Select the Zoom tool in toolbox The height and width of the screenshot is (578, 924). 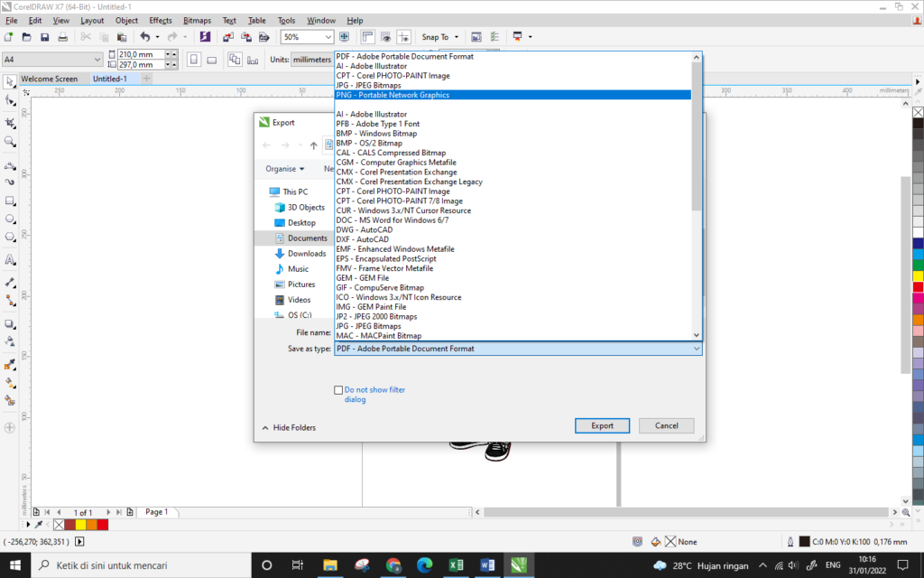pyautogui.click(x=10, y=142)
